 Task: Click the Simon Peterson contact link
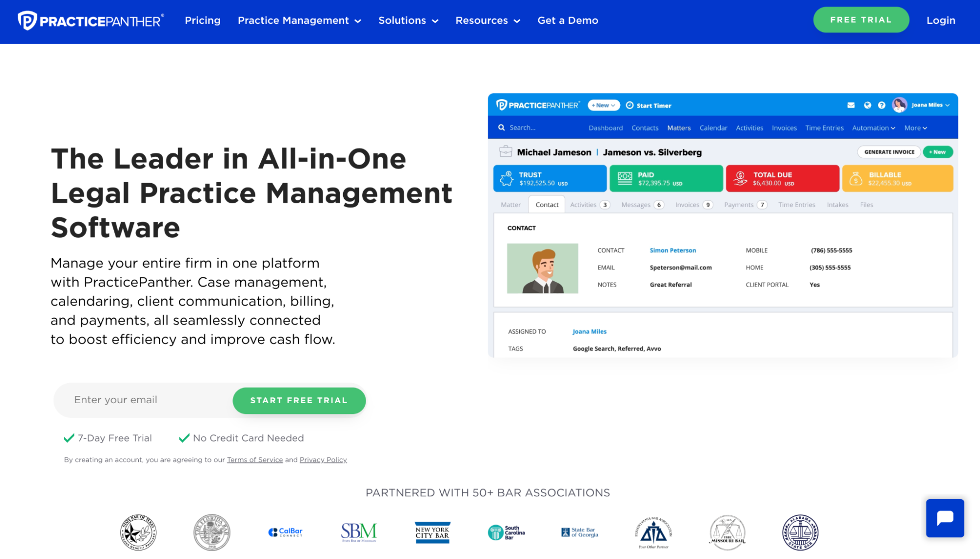[x=673, y=250]
